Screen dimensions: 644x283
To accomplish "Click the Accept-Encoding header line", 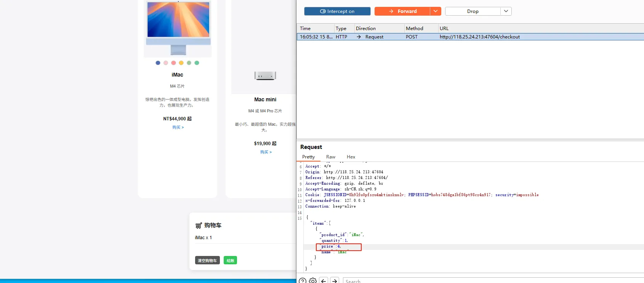I will click(x=344, y=184).
